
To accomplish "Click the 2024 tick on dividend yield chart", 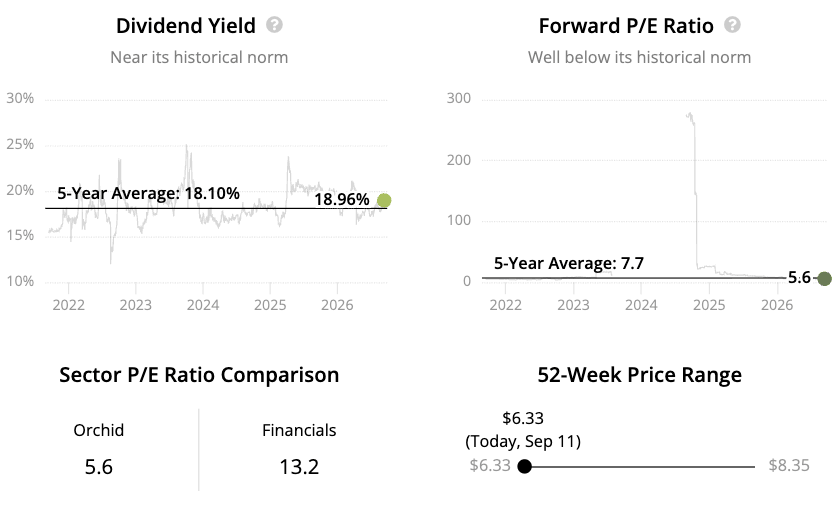I will (202, 305).
